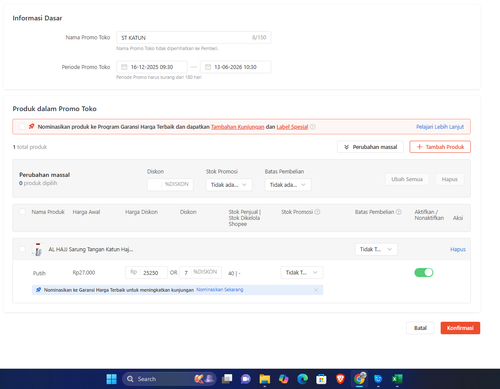Switch to Google Chrome in the taskbar

359,379
